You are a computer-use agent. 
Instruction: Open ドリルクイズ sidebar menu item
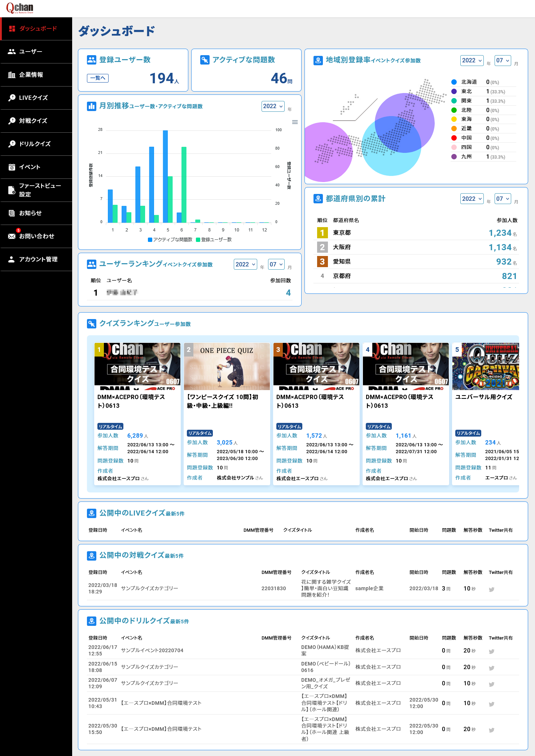click(35, 144)
